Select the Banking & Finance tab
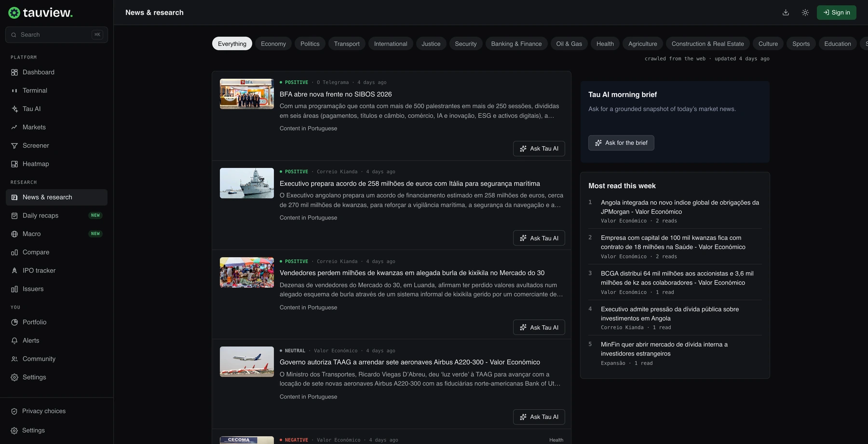This screenshot has height=444, width=868. [x=516, y=44]
